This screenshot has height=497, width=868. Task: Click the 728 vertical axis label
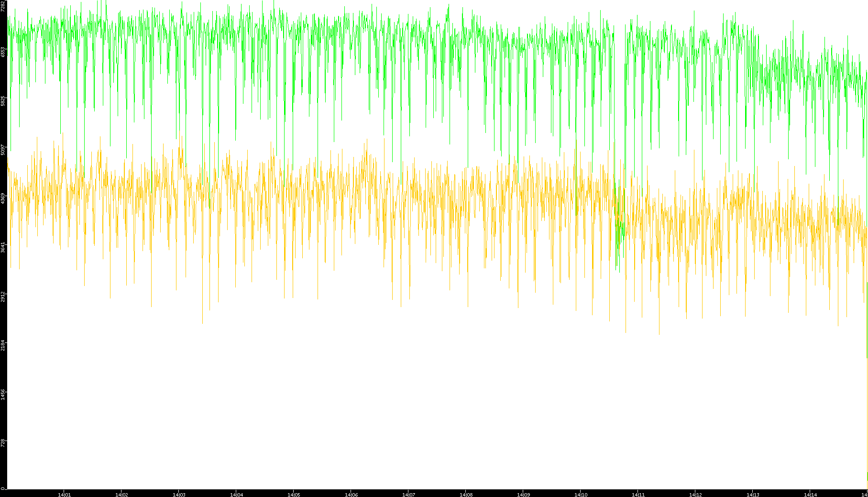coord(3,443)
